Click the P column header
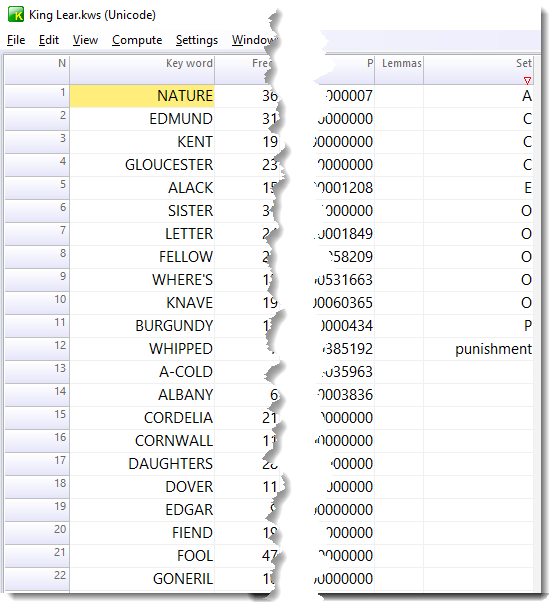Screen dimensions: 556x608 point(347,69)
